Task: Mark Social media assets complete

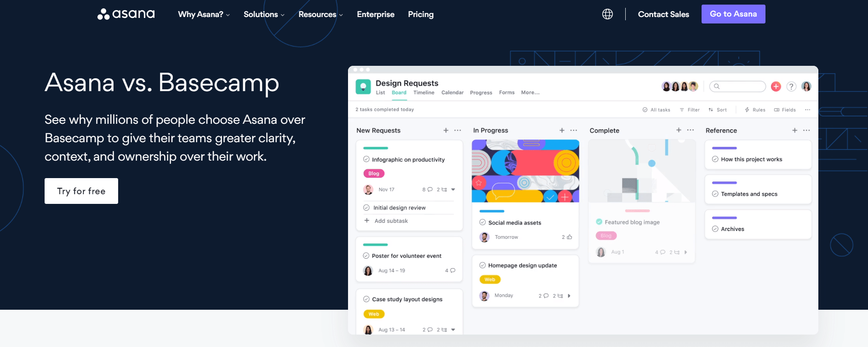Action: click(x=482, y=222)
